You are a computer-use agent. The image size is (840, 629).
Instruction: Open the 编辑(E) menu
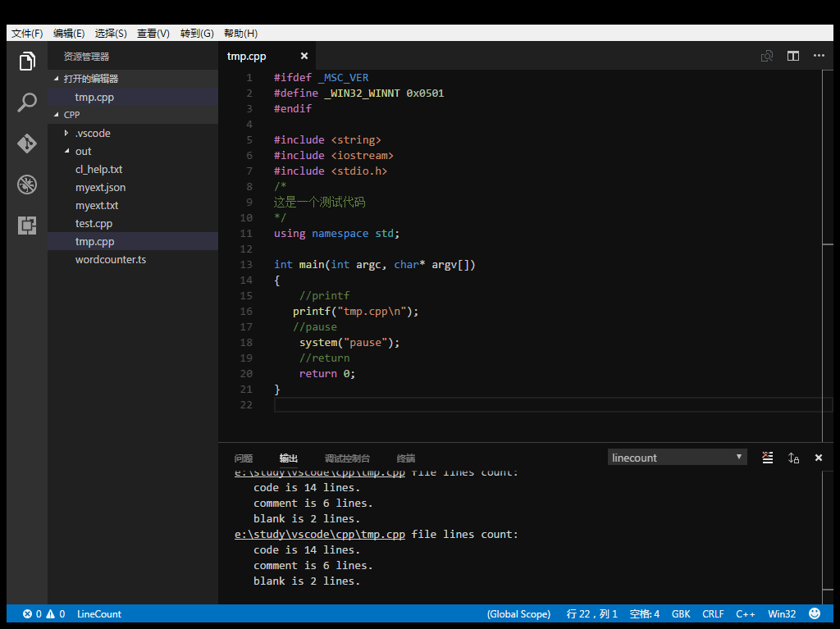[69, 34]
